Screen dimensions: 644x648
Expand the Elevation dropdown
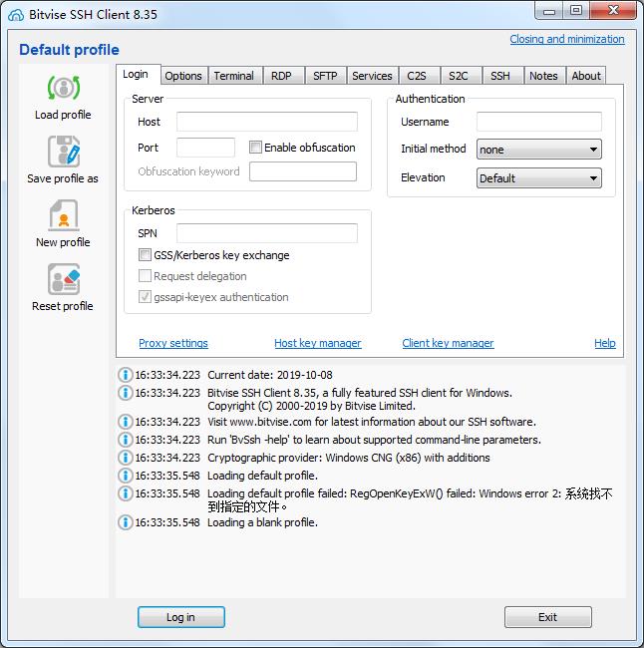[x=538, y=178]
